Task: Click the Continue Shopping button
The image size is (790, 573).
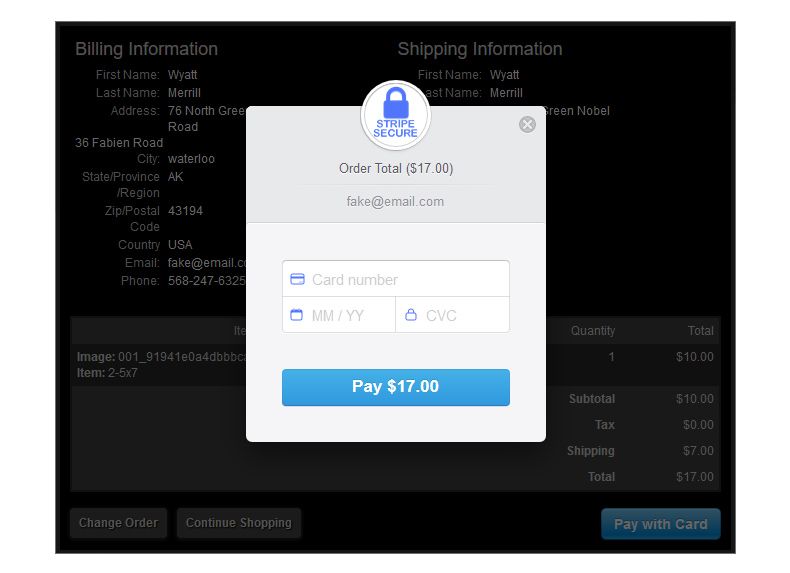Action: pos(238,523)
